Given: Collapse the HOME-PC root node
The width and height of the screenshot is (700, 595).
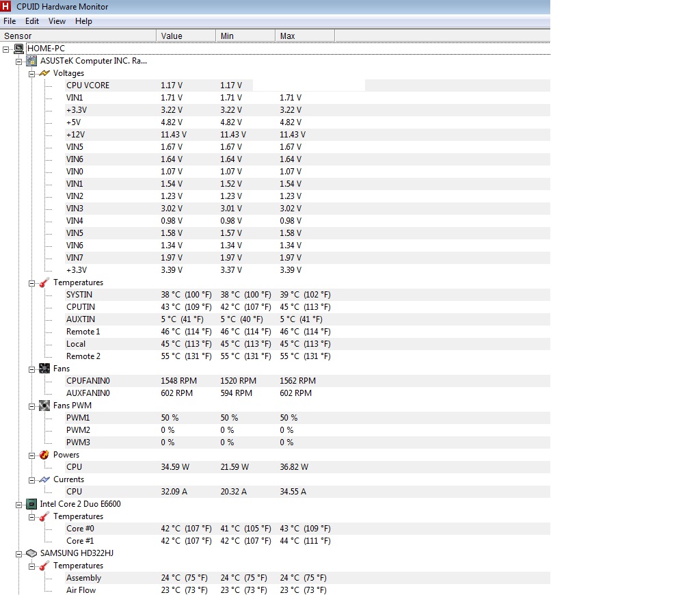Looking at the screenshot, I should pyautogui.click(x=5, y=49).
